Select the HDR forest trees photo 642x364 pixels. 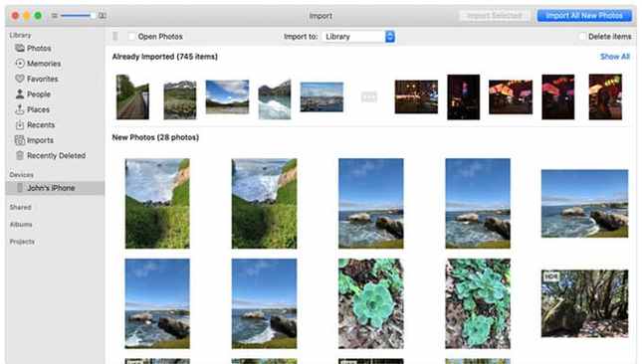click(x=584, y=303)
